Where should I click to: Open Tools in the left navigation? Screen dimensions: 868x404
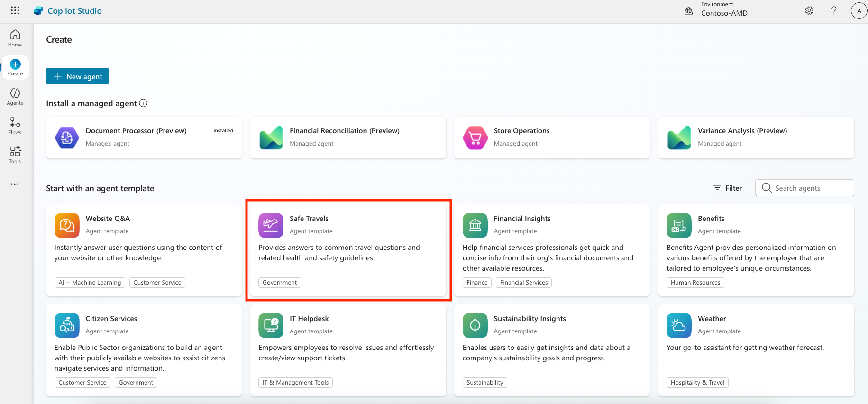[x=15, y=155]
